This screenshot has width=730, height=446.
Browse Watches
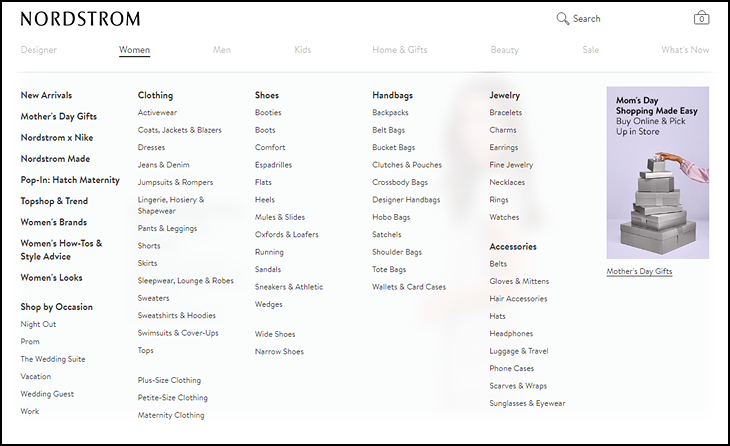504,217
